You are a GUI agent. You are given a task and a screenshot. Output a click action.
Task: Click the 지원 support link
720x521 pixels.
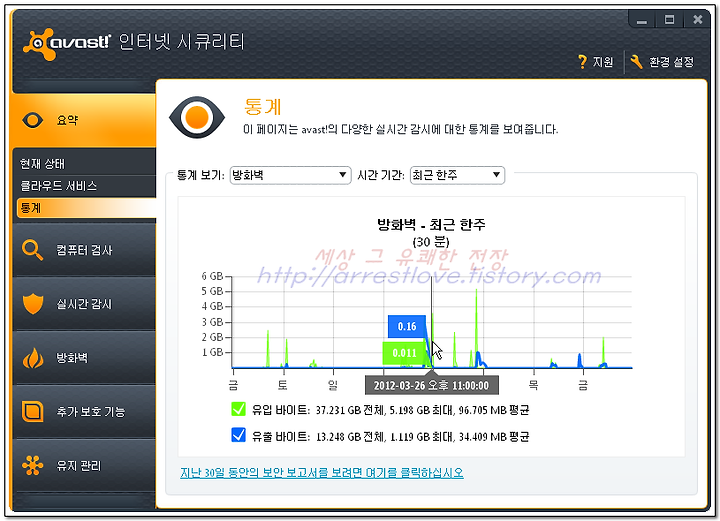[603, 62]
